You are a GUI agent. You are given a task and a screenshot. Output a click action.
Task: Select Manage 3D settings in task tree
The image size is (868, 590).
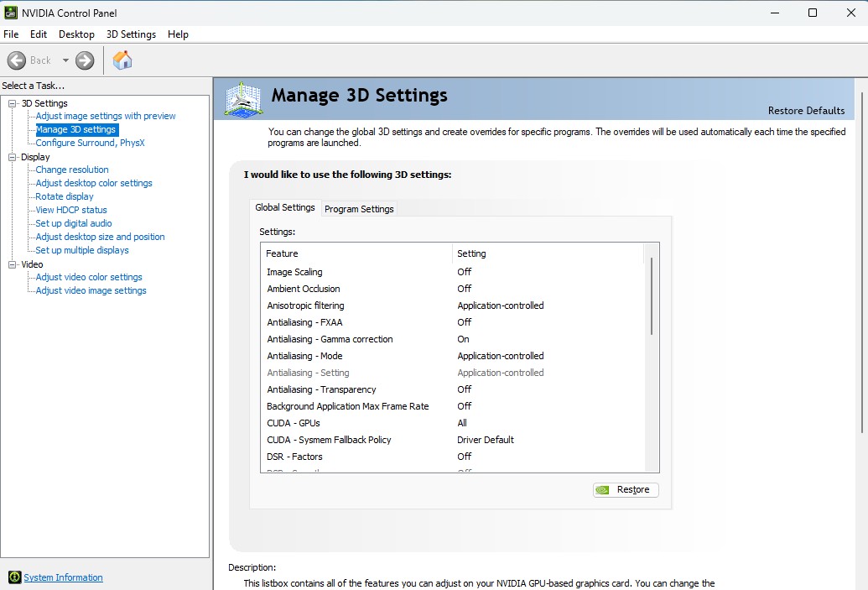point(75,129)
